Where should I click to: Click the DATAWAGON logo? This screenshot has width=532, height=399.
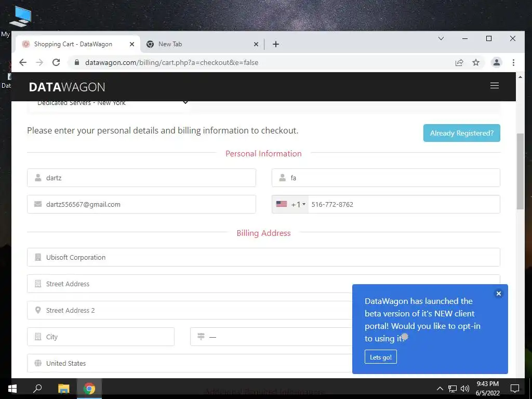click(67, 87)
